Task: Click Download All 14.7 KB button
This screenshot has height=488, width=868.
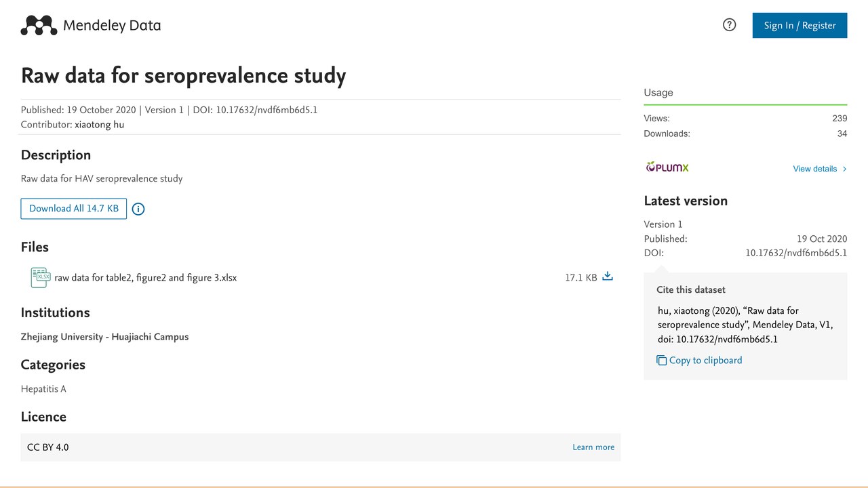Action: 74,208
